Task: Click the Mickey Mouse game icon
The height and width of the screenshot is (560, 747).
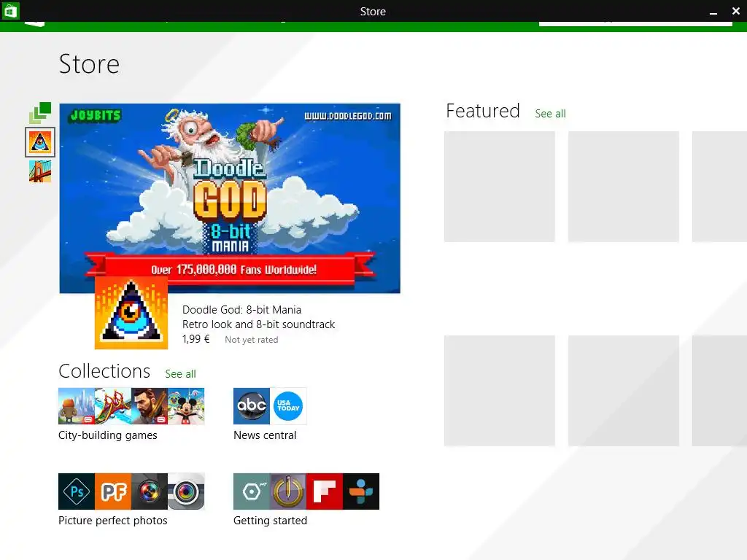Action: 186,406
